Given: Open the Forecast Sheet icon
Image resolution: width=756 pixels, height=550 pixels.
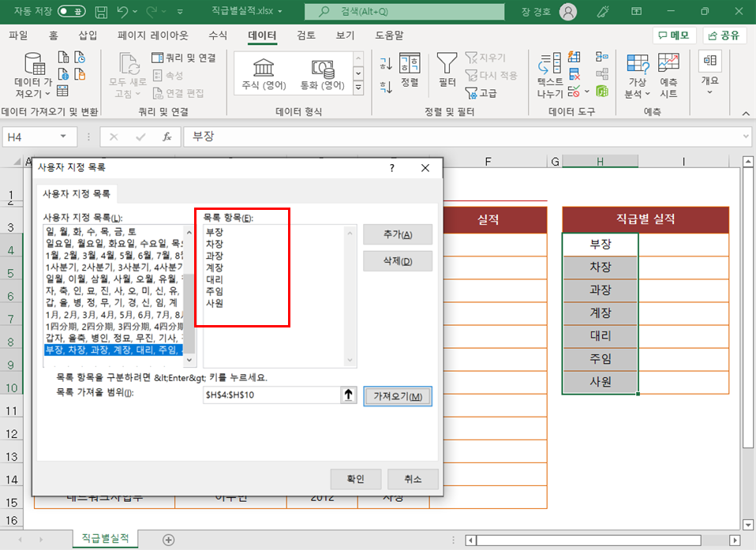Looking at the screenshot, I should pos(668,75).
